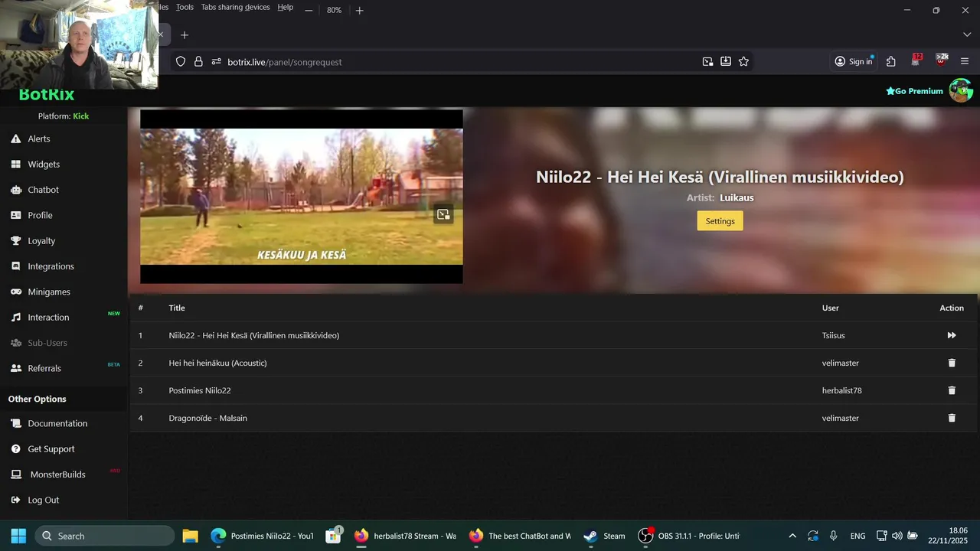The height and width of the screenshot is (551, 980).
Task: Skip the currently playing Niilo22 song
Action: click(952, 335)
